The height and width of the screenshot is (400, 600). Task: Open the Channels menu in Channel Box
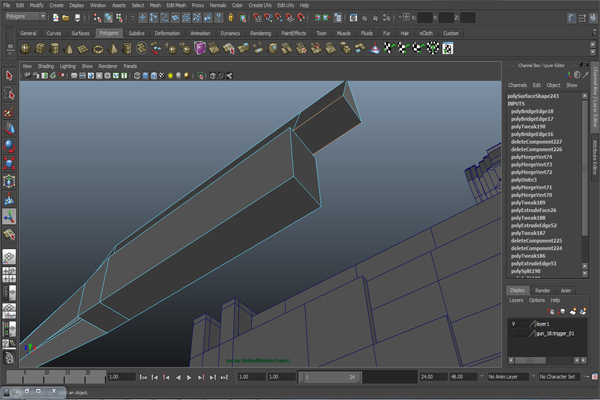click(x=517, y=85)
